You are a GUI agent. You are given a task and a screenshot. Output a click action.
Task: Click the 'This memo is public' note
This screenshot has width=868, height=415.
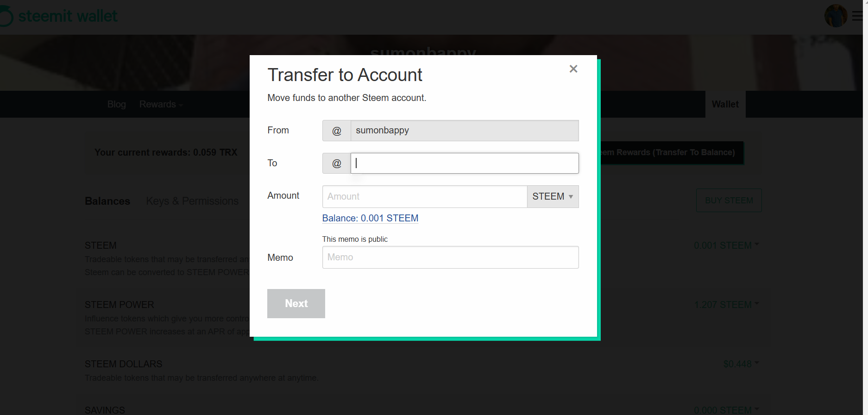point(355,239)
